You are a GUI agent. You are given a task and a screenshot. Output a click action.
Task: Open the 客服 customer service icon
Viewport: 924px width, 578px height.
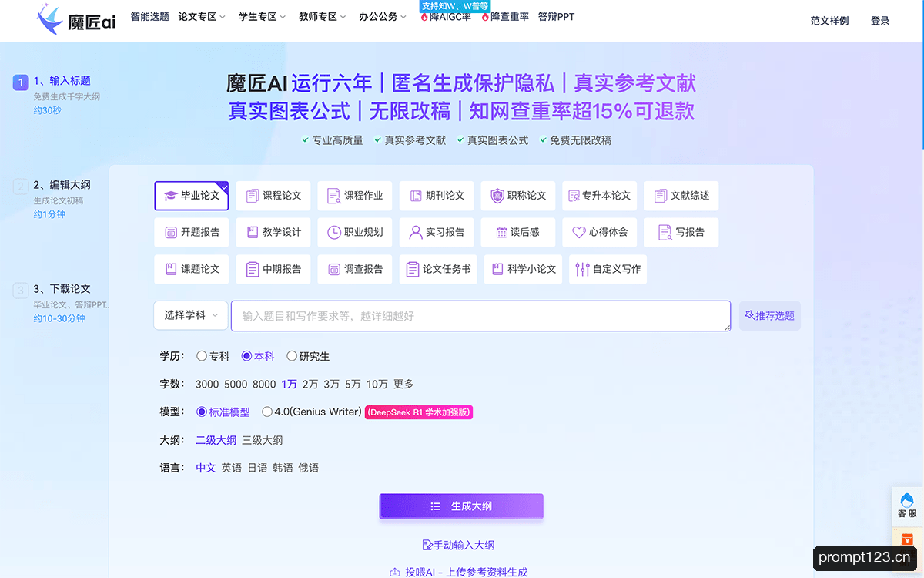(x=907, y=499)
